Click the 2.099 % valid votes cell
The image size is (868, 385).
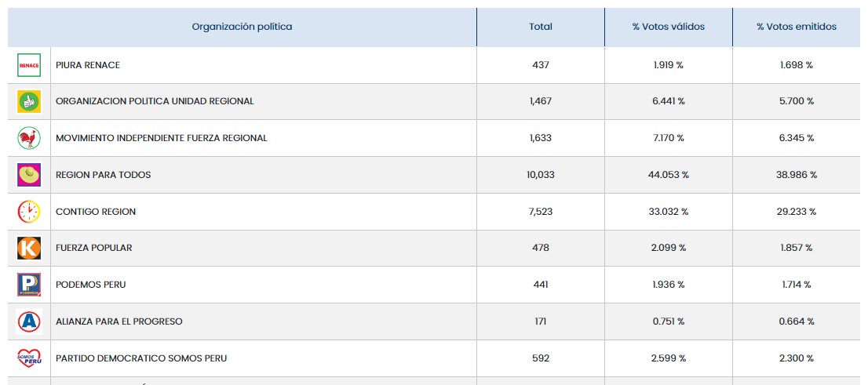coord(668,248)
